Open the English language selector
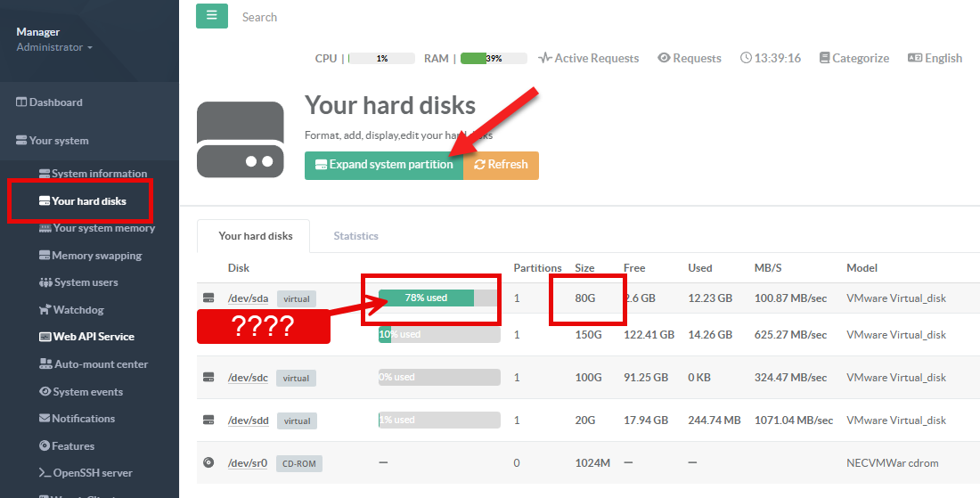Viewport: 980px width, 498px height. (x=935, y=58)
